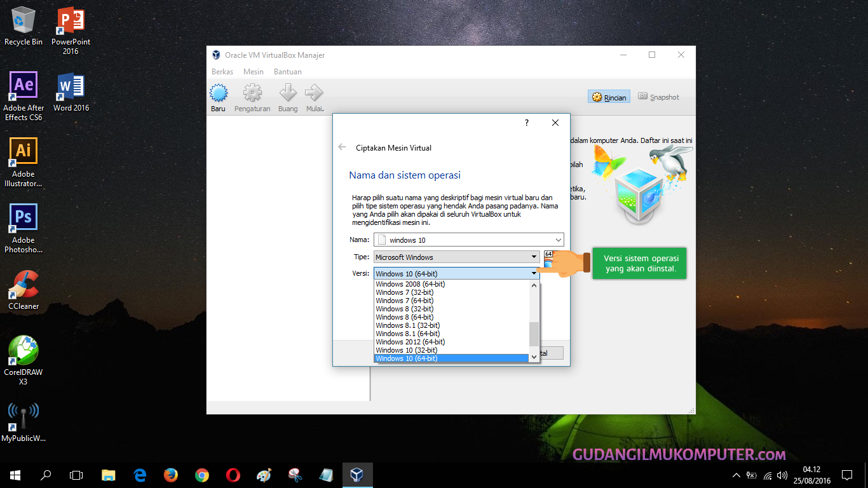Choose Windows 7 (32-bit) from the list
Screen dimensions: 868x488
click(452, 292)
